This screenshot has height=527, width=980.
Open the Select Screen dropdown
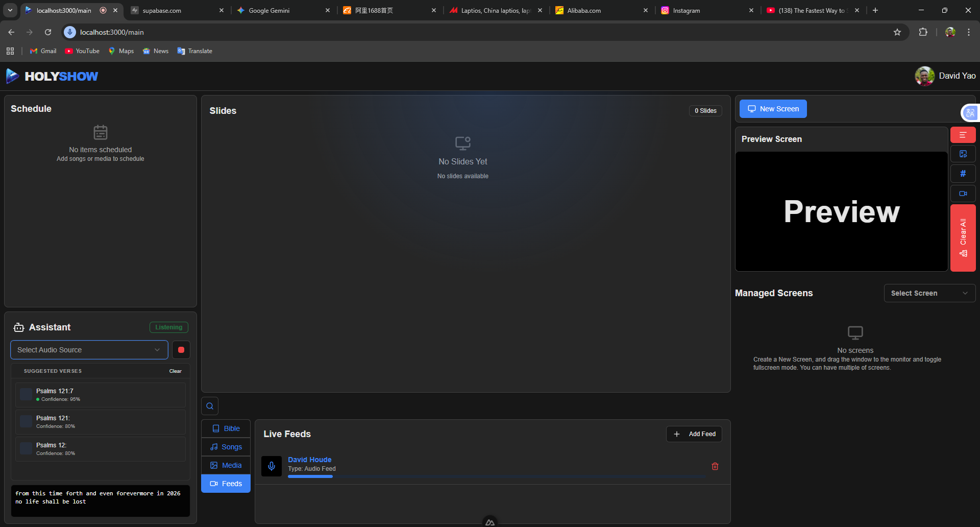click(x=929, y=293)
